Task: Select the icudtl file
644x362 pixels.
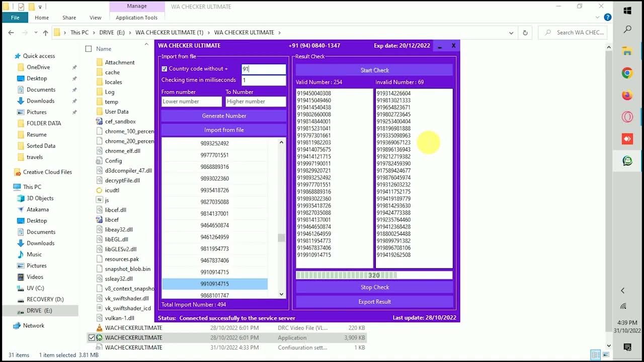Action: click(x=112, y=191)
